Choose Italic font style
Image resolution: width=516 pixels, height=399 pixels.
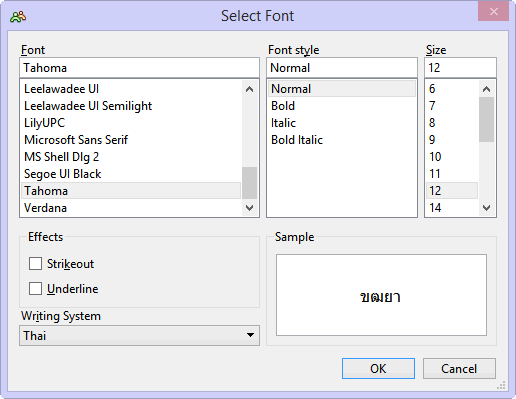(342, 123)
